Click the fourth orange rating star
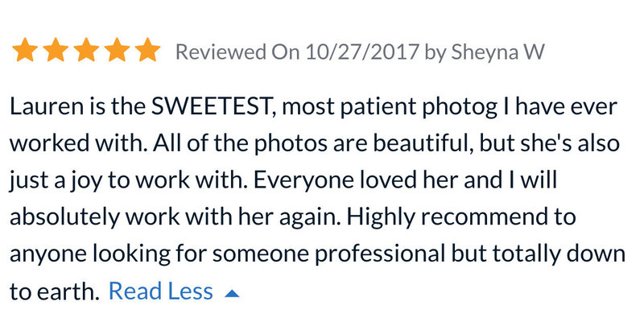The height and width of the screenshot is (330, 644). point(117,50)
